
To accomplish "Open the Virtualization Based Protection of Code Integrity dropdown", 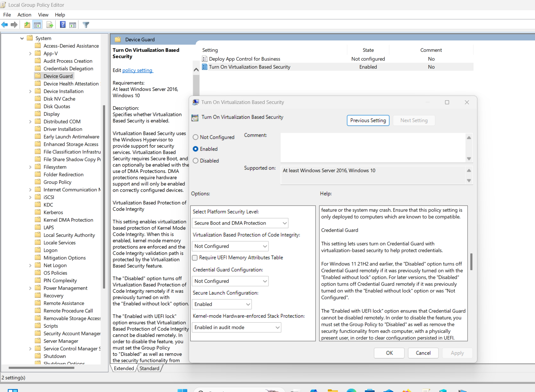I will (x=230, y=246).
